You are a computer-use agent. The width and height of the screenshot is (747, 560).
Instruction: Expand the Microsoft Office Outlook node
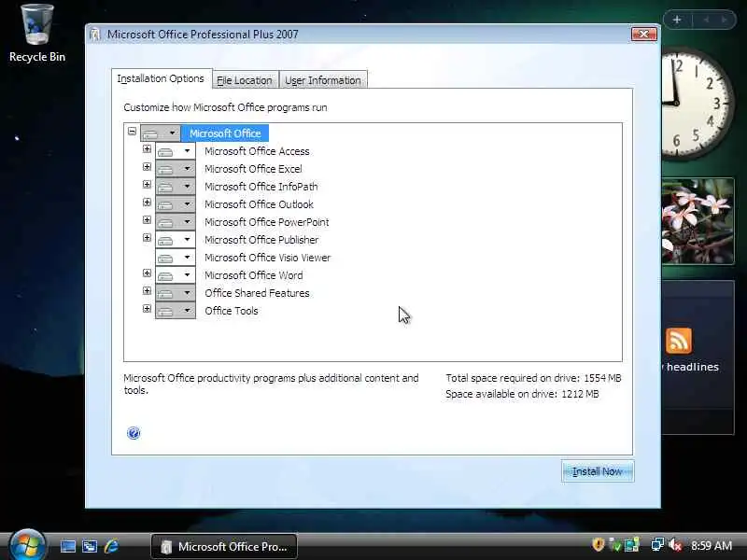[147, 203]
